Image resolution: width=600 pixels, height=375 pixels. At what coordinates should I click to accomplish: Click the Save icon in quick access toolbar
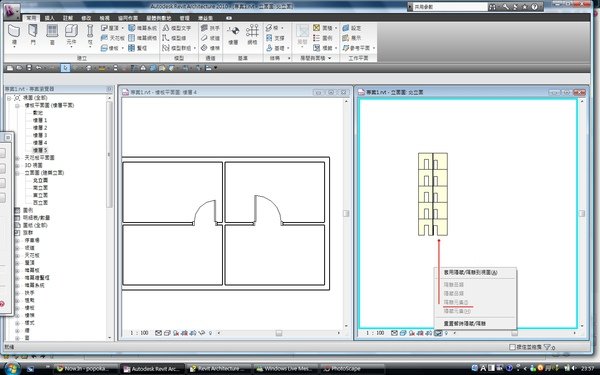pos(29,68)
